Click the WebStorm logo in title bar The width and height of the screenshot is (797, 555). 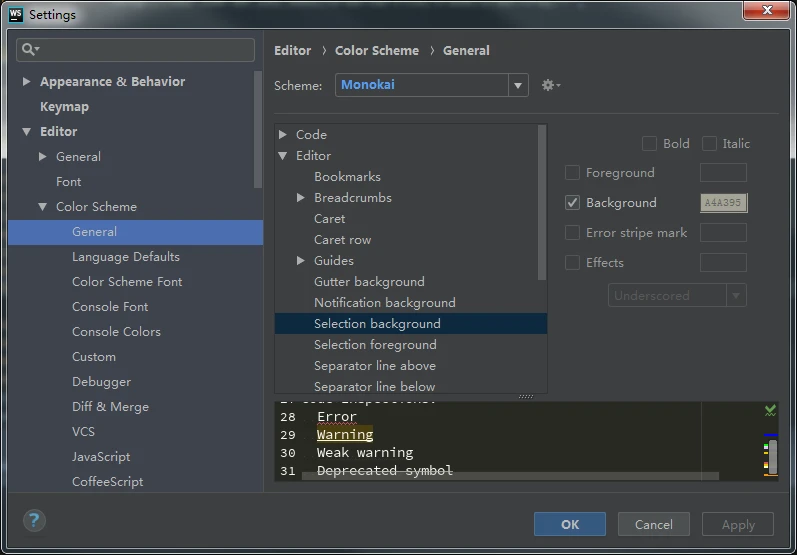(15, 14)
